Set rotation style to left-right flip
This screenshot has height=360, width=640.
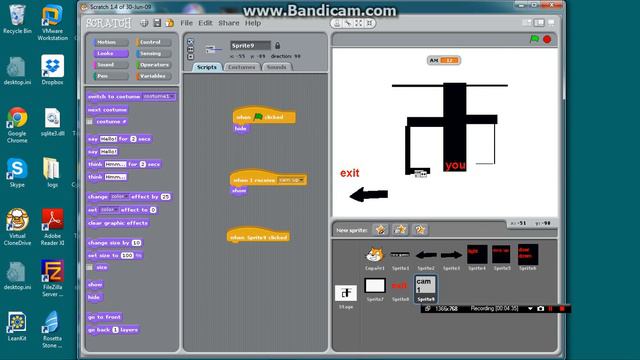(x=190, y=49)
